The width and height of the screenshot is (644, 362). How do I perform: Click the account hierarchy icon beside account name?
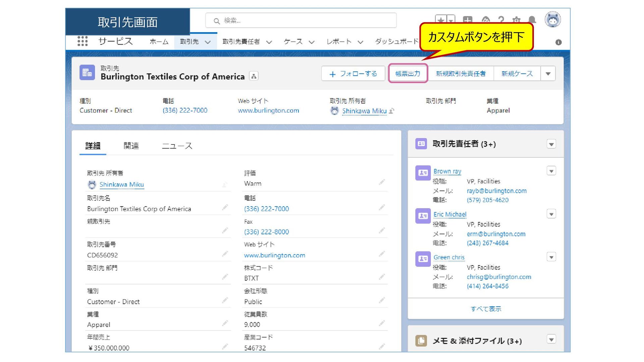pyautogui.click(x=254, y=76)
